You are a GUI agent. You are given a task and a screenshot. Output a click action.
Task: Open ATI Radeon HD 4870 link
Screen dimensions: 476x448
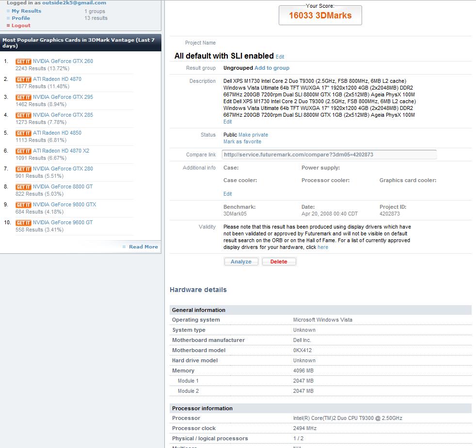57,79
